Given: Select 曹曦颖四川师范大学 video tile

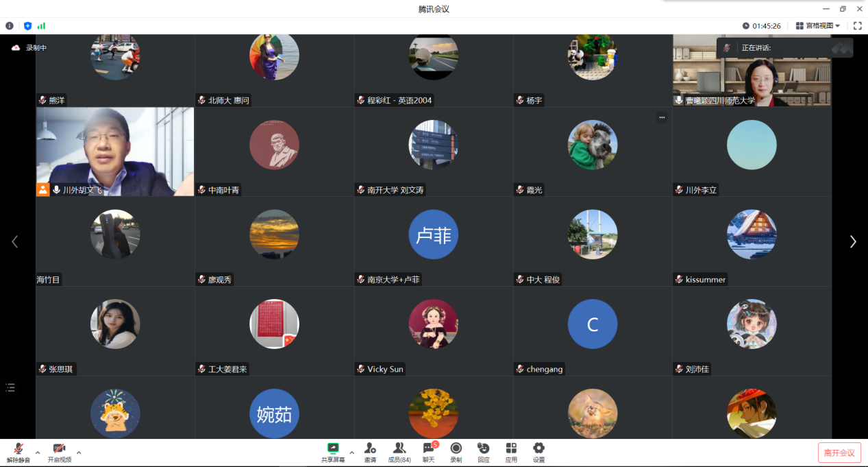Looking at the screenshot, I should tap(752, 70).
